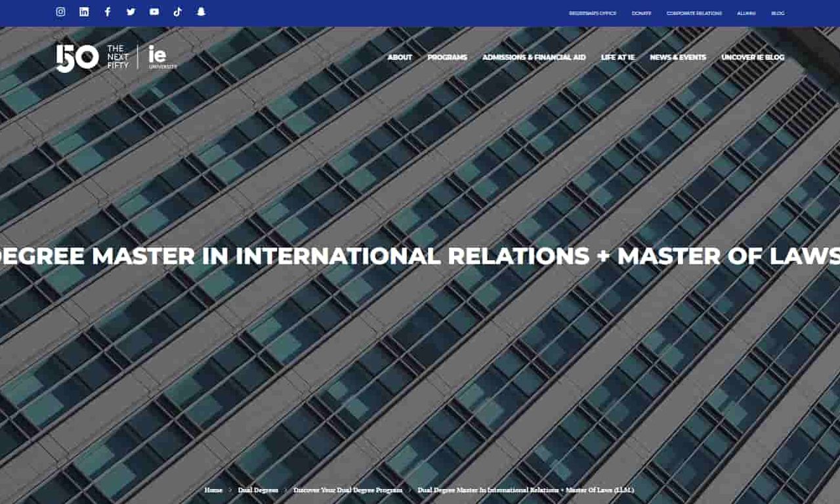Go to the Alumni link
Screen dimensions: 840x504
746,13
